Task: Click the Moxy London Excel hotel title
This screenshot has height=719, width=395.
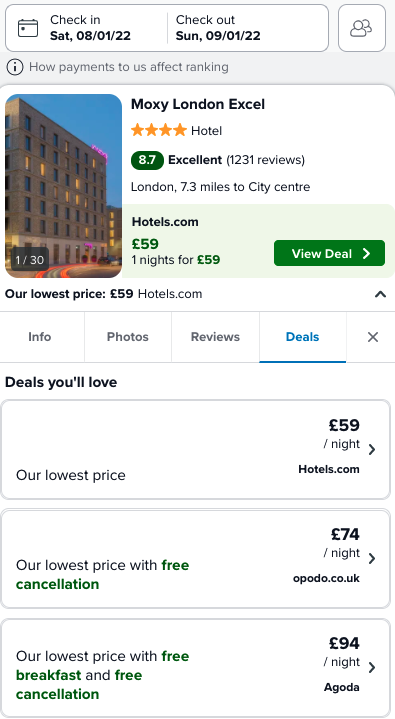Action: (x=198, y=104)
